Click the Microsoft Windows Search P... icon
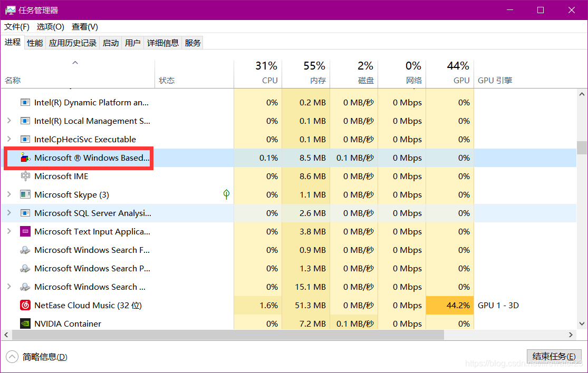The image size is (588, 373). (x=25, y=269)
